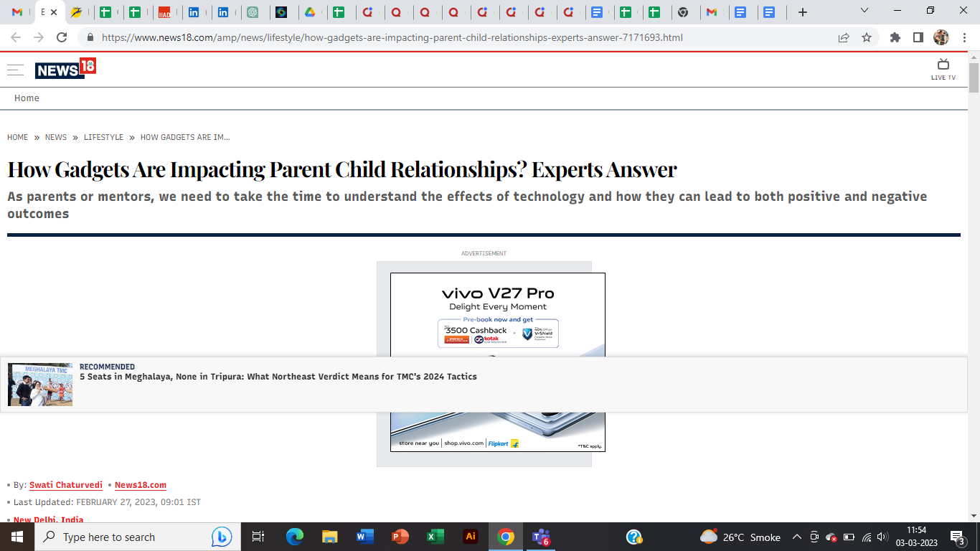Image resolution: width=980 pixels, height=551 pixels.
Task: Open the Windows Start menu
Action: (x=17, y=537)
